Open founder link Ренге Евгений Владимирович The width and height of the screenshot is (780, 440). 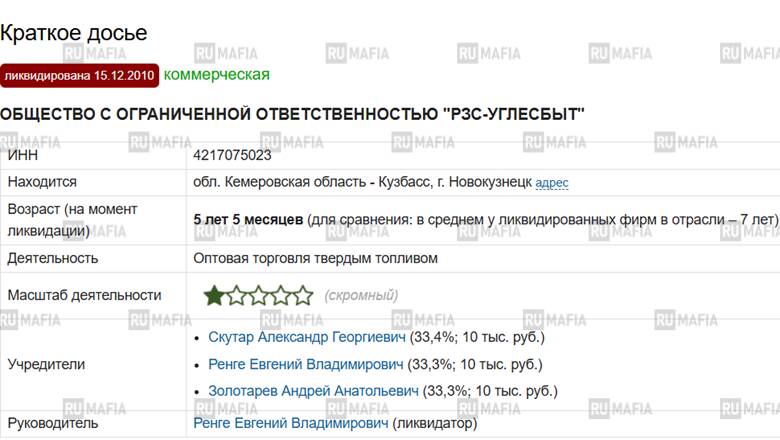[x=305, y=364]
